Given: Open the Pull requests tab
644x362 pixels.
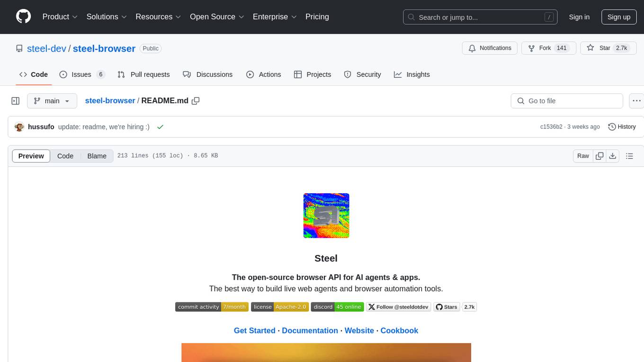Looking at the screenshot, I should click(x=143, y=74).
